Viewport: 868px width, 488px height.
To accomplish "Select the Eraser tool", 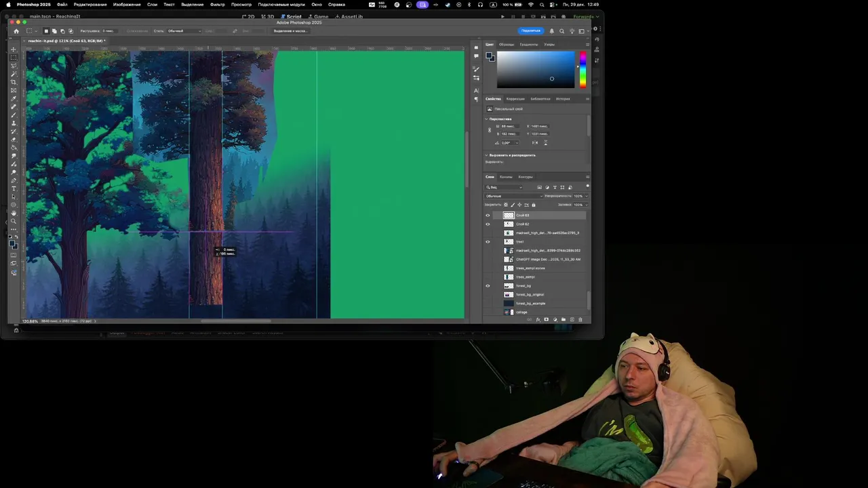I will pos(14,140).
